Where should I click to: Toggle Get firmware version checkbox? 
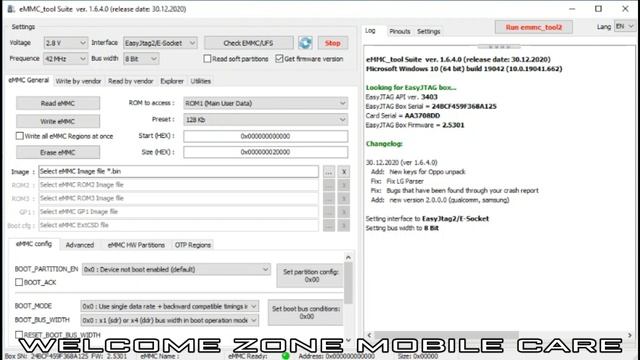(279, 59)
